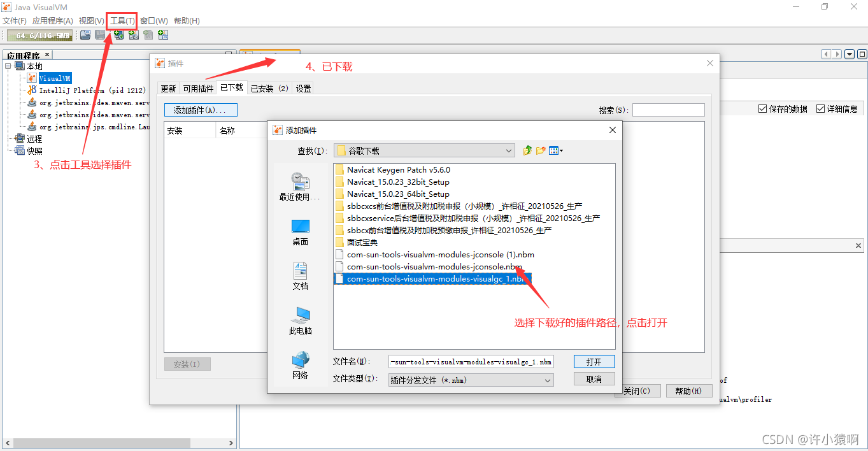
Task: Select folder Navicat_15.0.23_32bit_Setup
Action: coord(398,182)
